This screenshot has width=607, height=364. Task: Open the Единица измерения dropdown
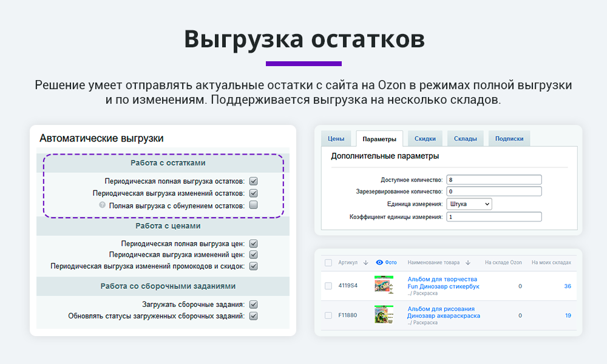(x=469, y=204)
